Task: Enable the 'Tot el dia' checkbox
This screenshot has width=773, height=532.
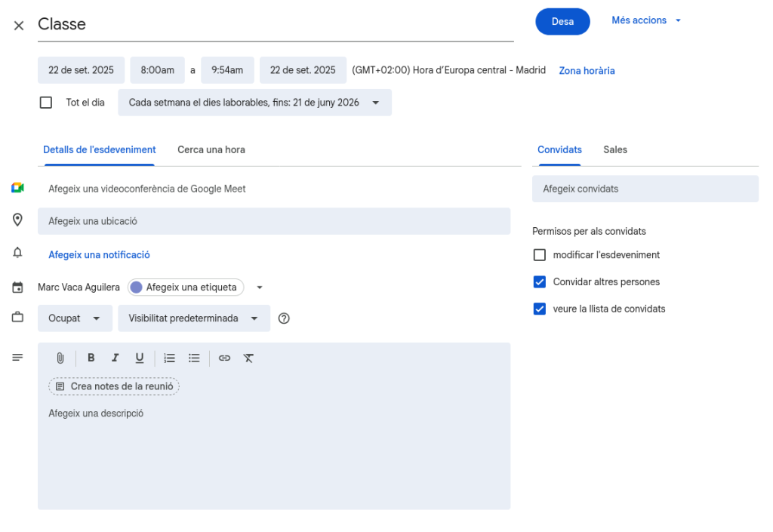Action: click(46, 103)
